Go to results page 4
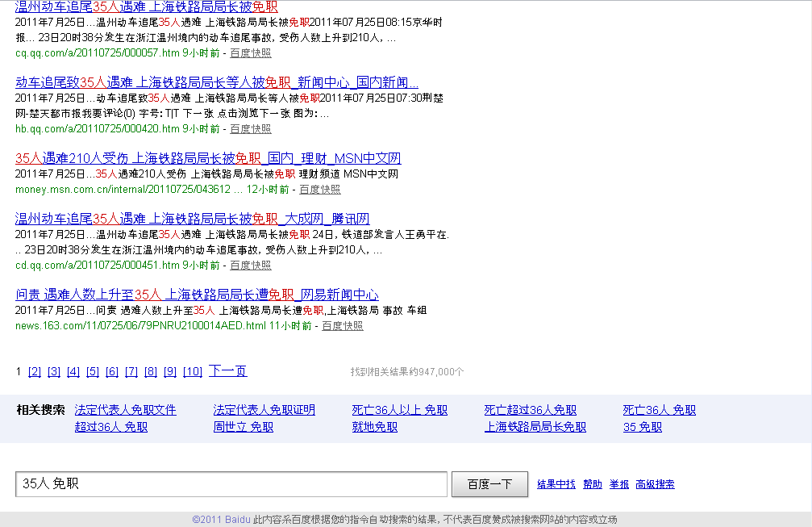Viewport: 812px width, 527px height. click(x=73, y=371)
